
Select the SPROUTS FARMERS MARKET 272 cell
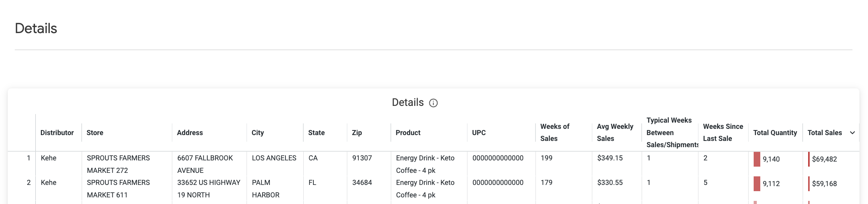tap(118, 164)
